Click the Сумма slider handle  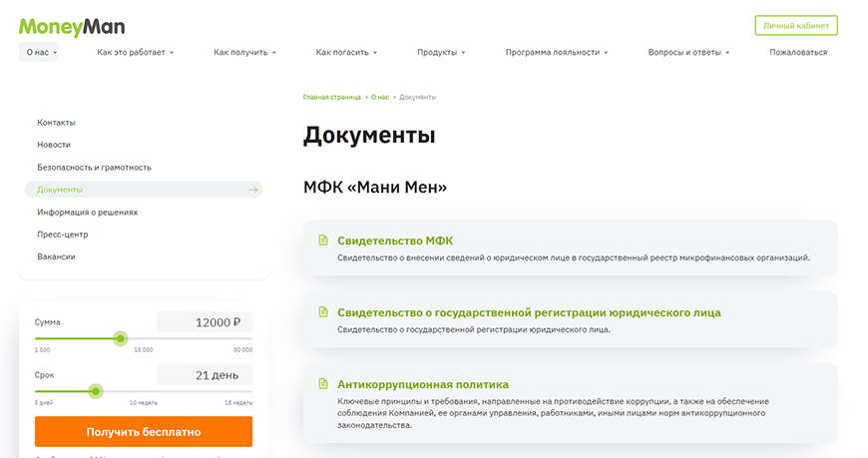[x=121, y=338]
